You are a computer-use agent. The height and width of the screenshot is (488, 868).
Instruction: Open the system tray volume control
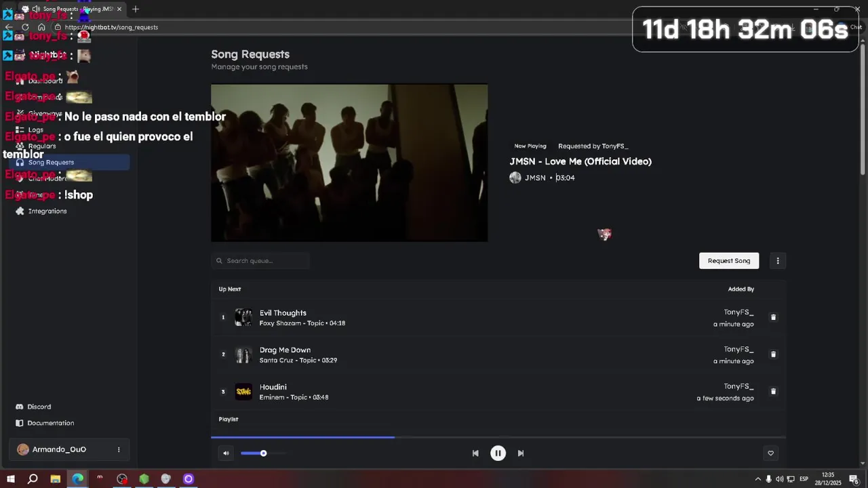[779, 479]
